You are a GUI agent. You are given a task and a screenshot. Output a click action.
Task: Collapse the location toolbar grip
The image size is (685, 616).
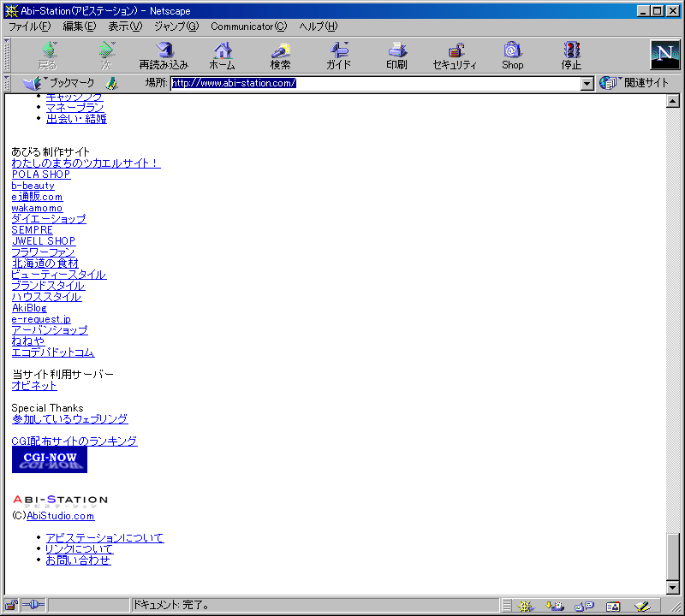click(x=7, y=83)
